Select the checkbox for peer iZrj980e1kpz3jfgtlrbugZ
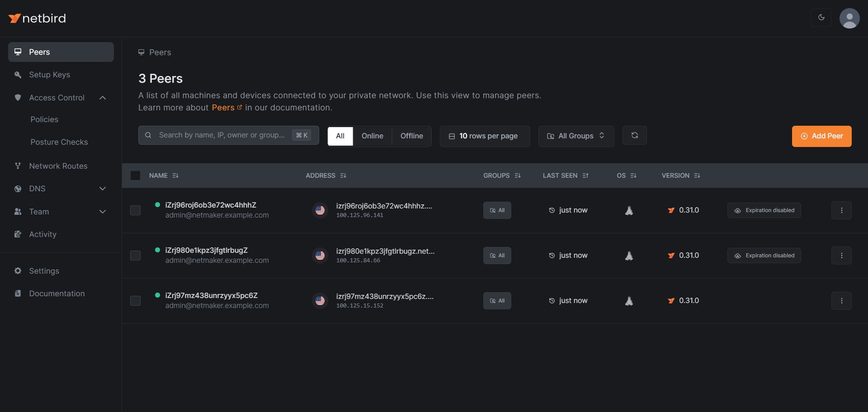This screenshot has height=412, width=868. pos(135,256)
